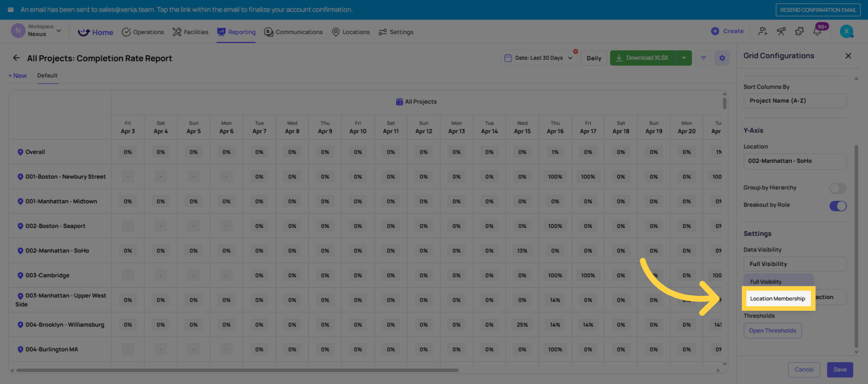This screenshot has height=384, width=868.
Task: Go to Home in navigation
Action: [95, 32]
